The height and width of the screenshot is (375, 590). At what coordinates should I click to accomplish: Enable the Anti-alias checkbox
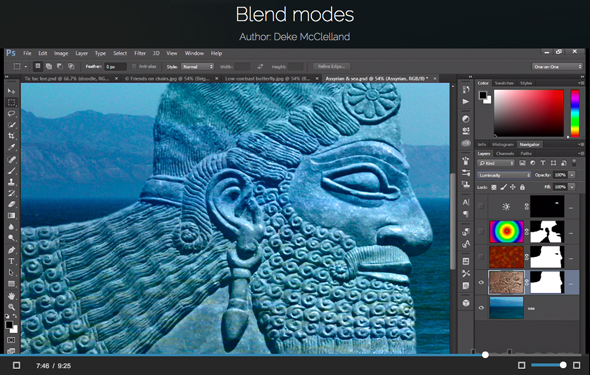click(x=134, y=67)
